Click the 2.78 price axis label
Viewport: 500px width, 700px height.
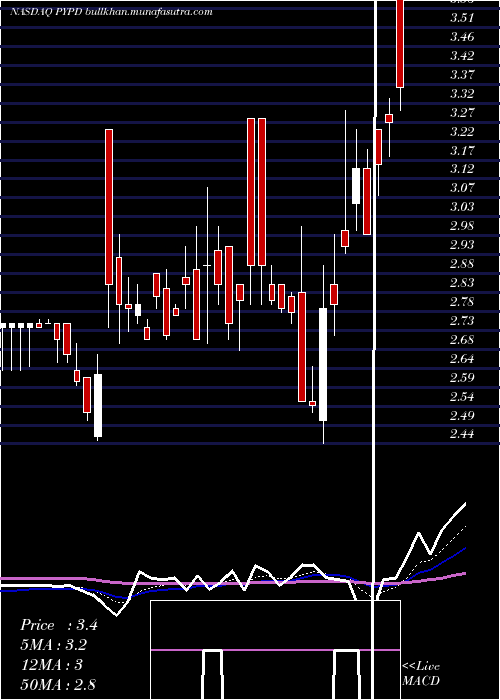point(461,302)
